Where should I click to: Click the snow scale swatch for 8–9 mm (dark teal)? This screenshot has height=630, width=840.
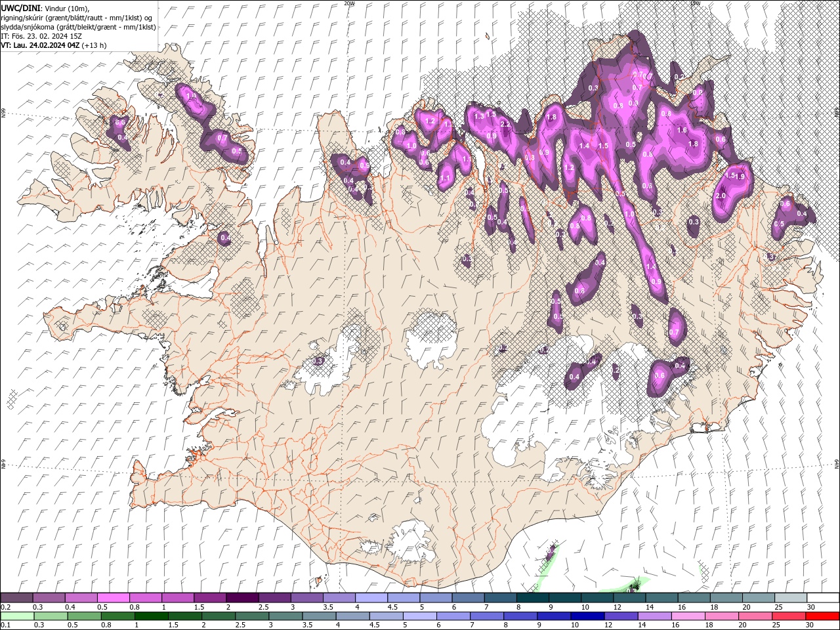[532, 598]
